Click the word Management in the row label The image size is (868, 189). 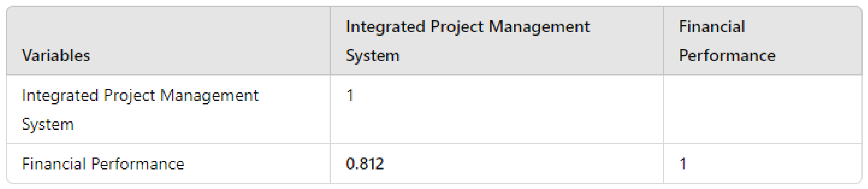pos(209,95)
